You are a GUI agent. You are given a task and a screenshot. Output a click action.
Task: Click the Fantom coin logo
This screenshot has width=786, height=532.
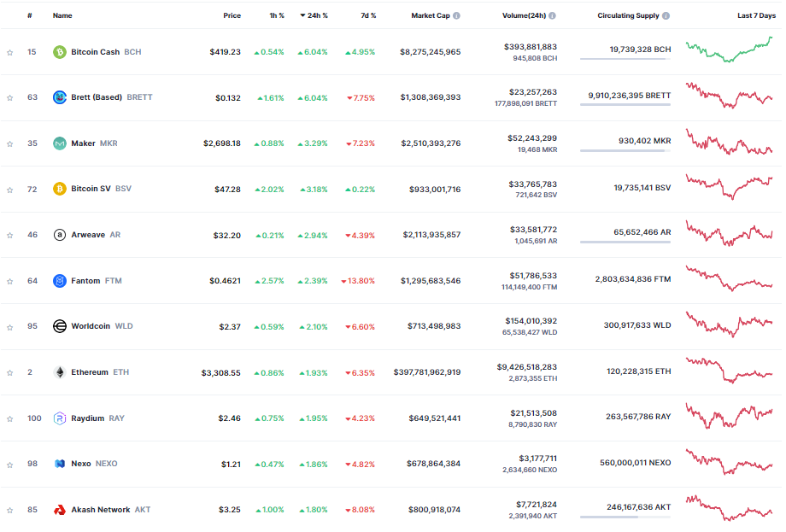tap(60, 281)
